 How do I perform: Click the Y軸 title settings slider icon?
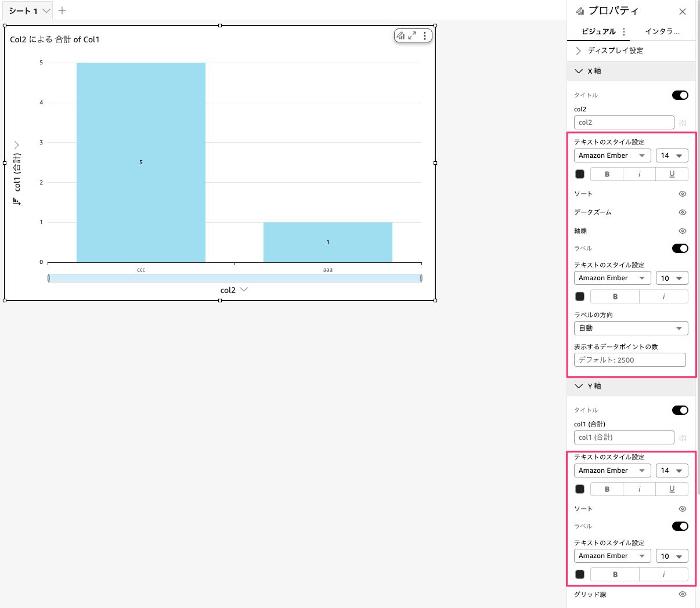point(683,437)
